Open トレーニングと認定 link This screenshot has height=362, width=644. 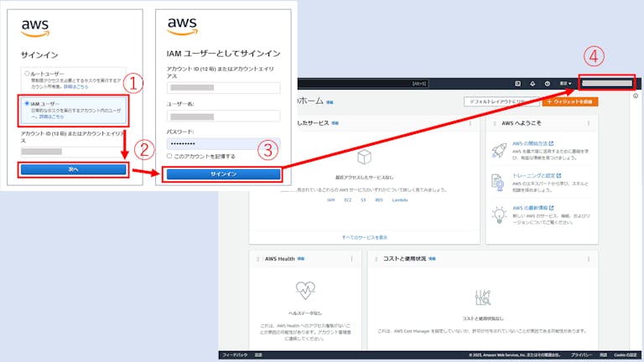[537, 176]
